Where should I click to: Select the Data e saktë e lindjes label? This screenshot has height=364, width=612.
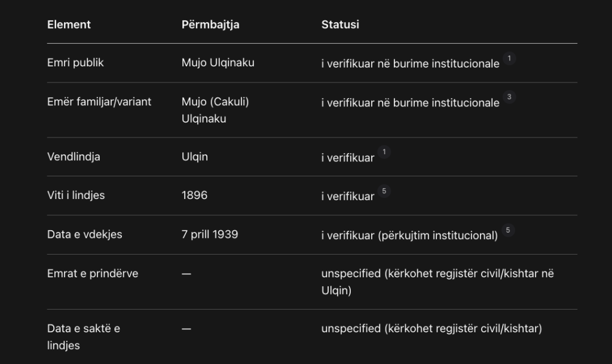coord(83,337)
